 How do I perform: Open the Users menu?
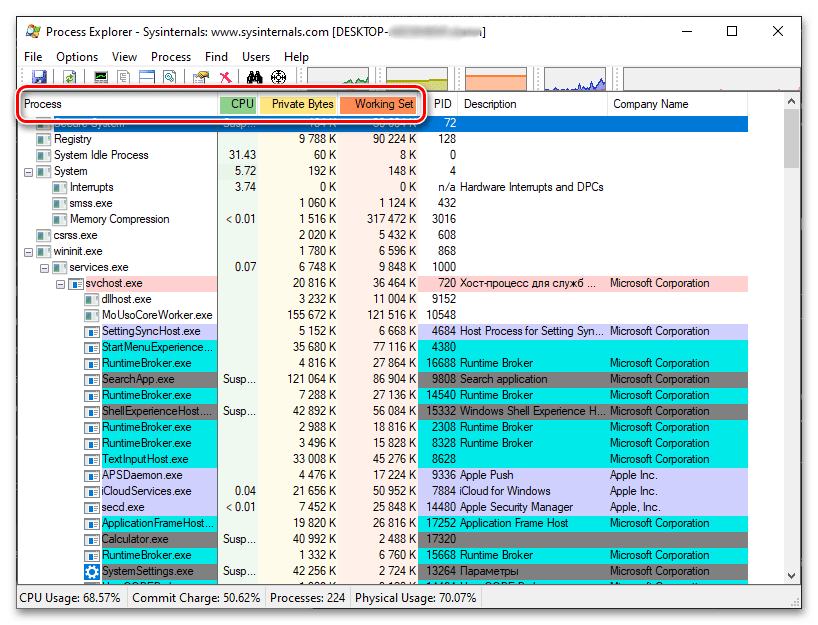click(256, 57)
